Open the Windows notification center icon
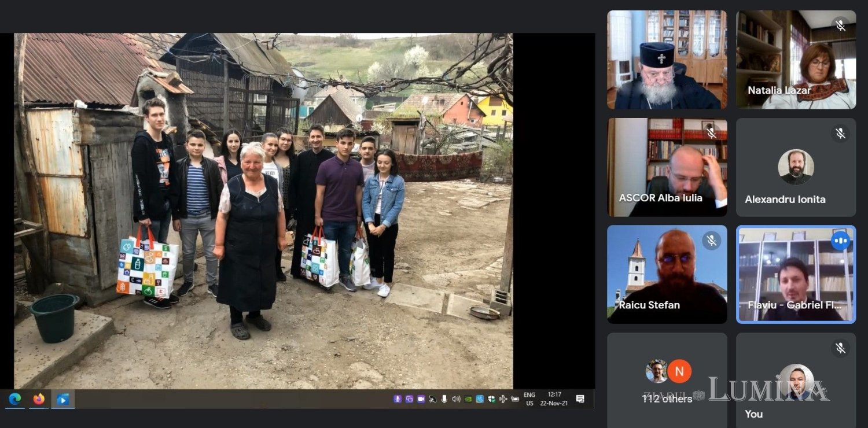This screenshot has width=868, height=428. pos(580,399)
